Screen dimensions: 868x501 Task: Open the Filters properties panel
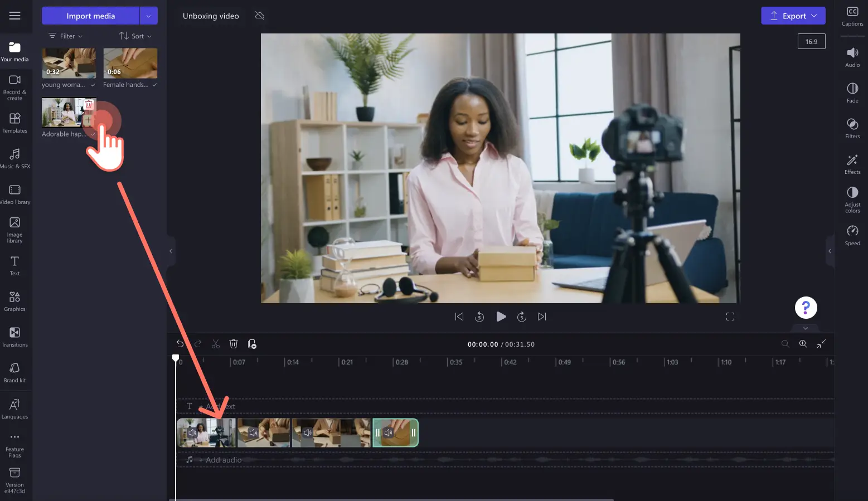(852, 129)
